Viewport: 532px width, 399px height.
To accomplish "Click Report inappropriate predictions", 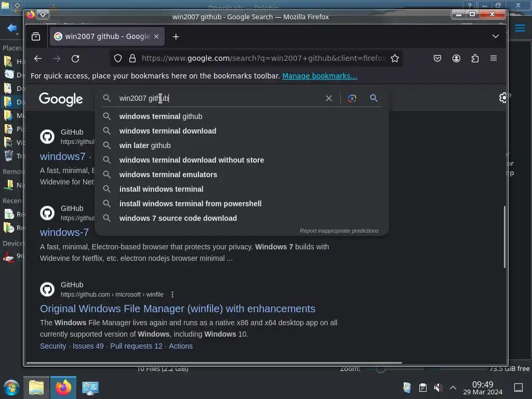I will tap(339, 231).
